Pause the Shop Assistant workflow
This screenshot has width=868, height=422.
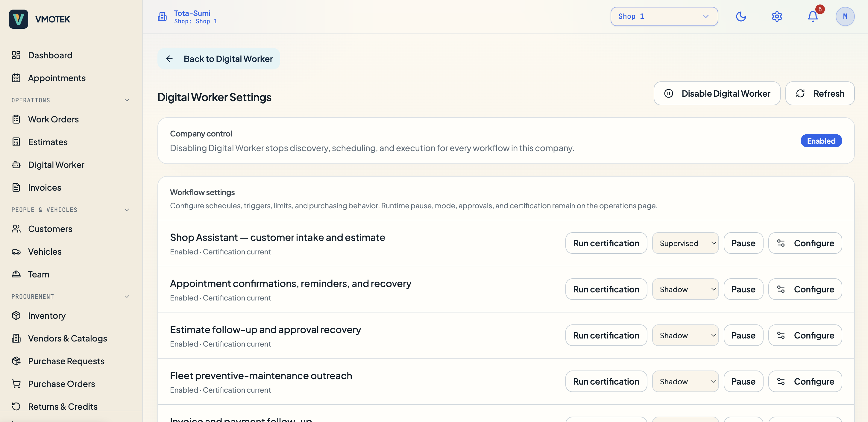click(743, 243)
